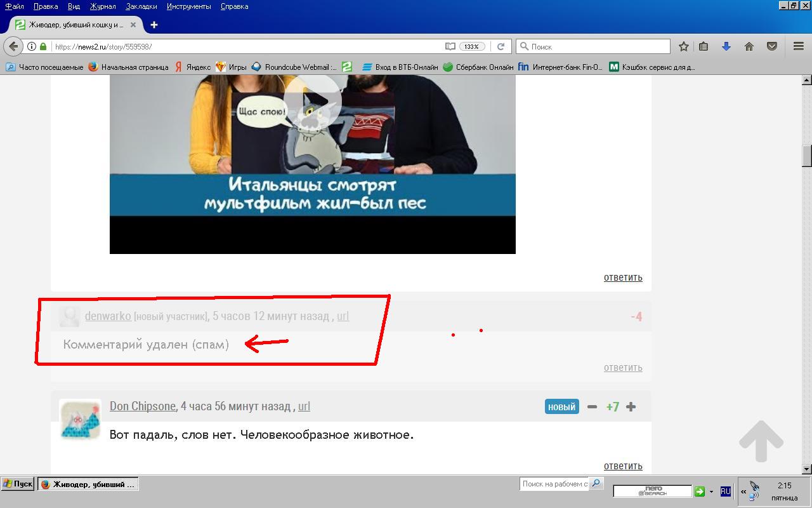This screenshot has height=508, width=812.
Task: Open the Nero search dropdown arrow
Action: pos(711,491)
